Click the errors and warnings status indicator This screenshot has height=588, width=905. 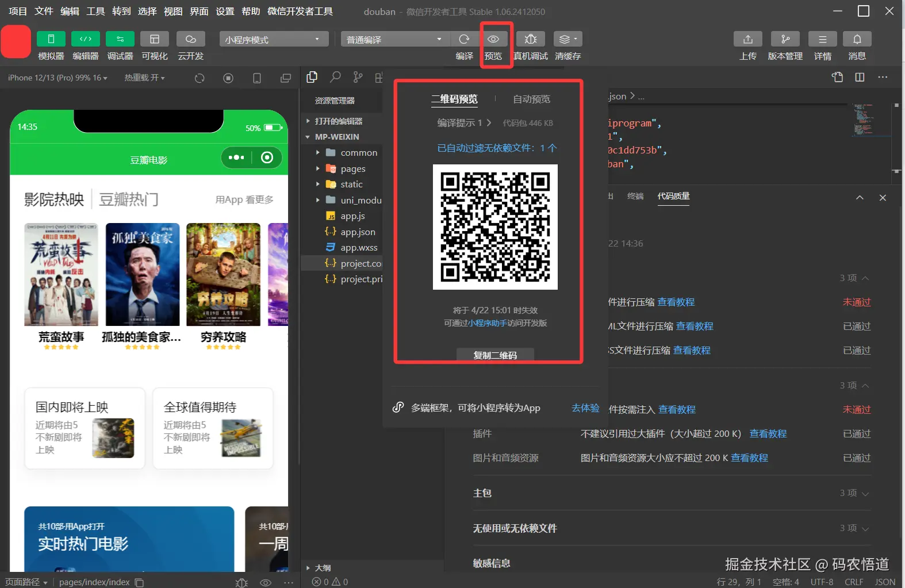click(x=330, y=582)
